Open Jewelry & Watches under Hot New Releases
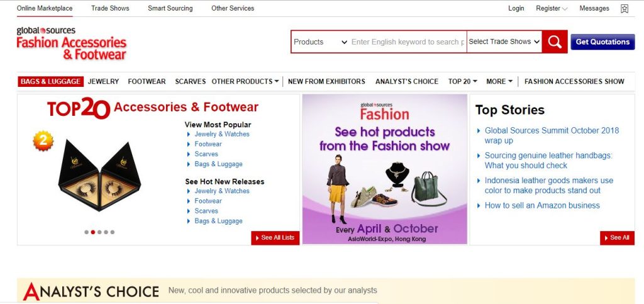This screenshot has height=304, width=644. [x=222, y=191]
